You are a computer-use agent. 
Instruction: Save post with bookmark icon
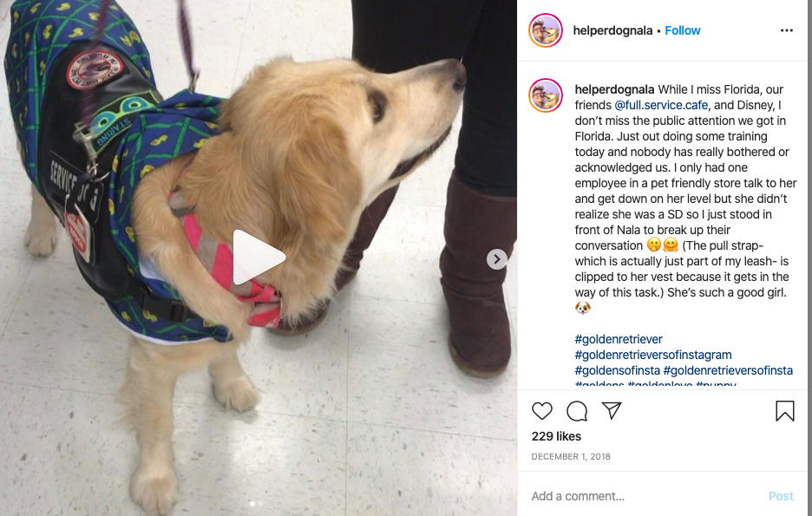coord(784,411)
